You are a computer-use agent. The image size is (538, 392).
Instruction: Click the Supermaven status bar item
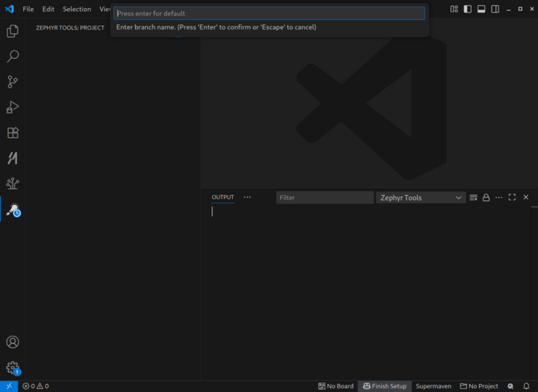pyautogui.click(x=433, y=386)
